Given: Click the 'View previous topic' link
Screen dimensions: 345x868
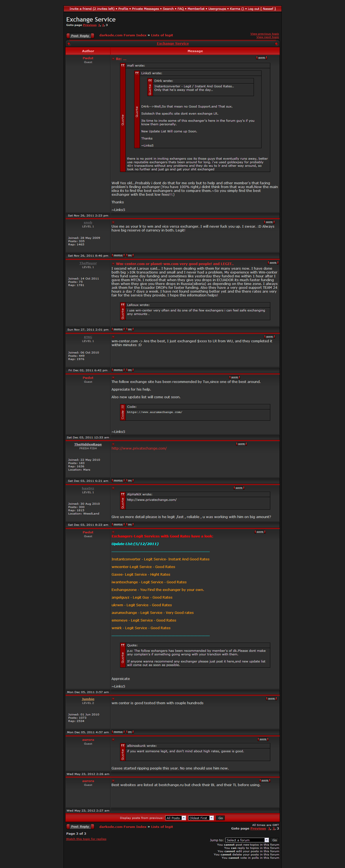Looking at the screenshot, I should click(265, 34).
